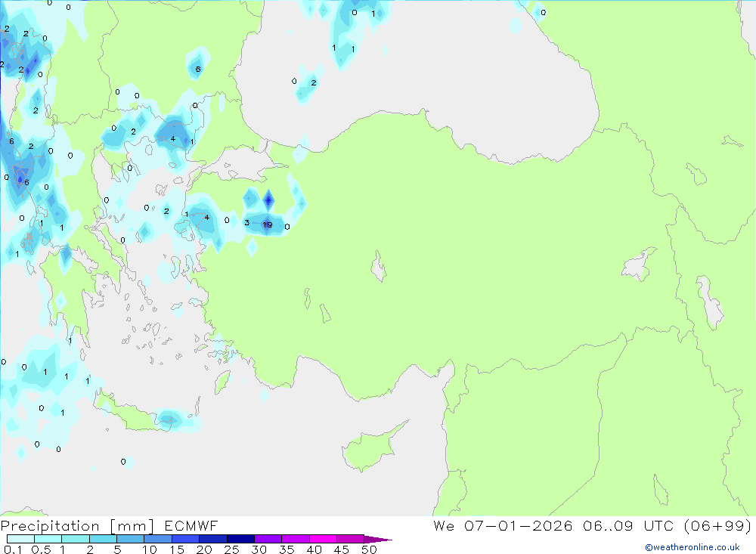756x554 pixels.
Task: Click the 30–35 mm purple legend swatch
Action: point(268,539)
